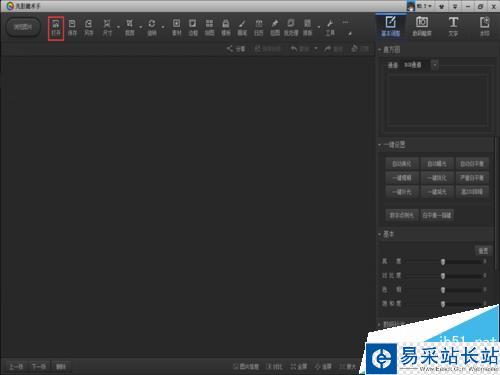Open the 素材 materials tool

(176, 28)
